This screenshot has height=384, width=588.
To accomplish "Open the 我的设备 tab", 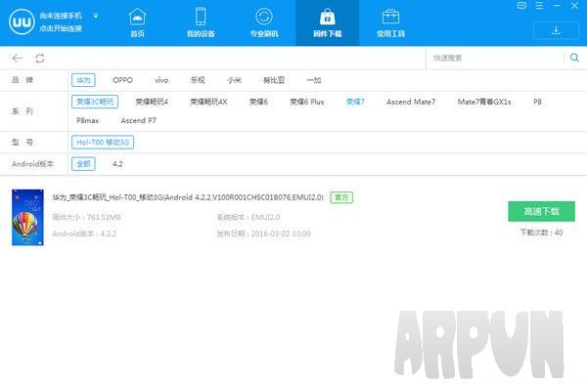I will [201, 22].
